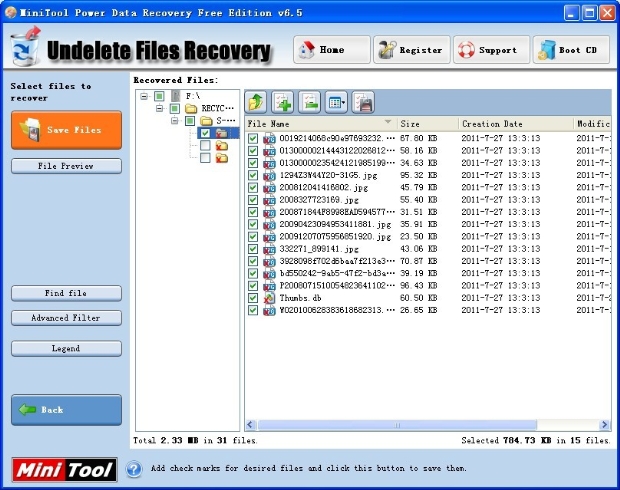The image size is (620, 490).
Task: Check the second deleted folder's checkbox in tree
Action: (x=205, y=146)
